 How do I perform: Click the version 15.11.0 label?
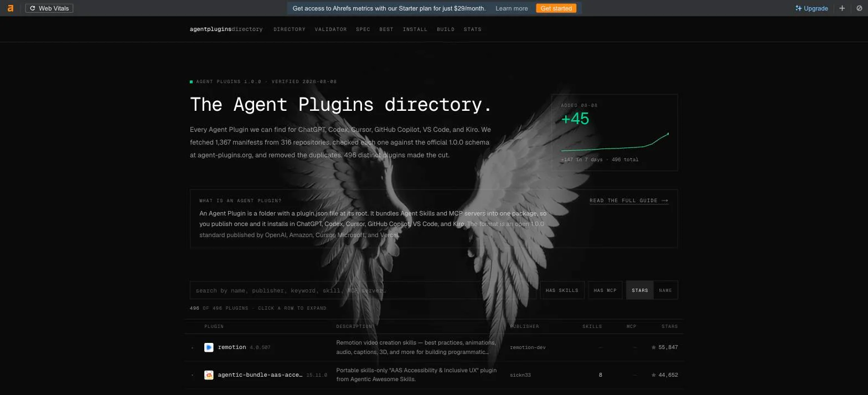317,375
